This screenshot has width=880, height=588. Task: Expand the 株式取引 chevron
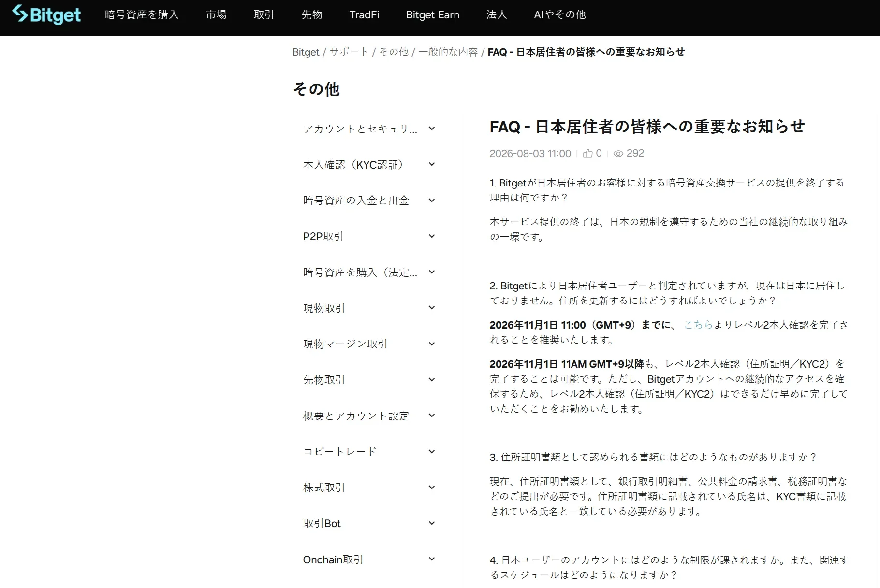[x=432, y=488]
